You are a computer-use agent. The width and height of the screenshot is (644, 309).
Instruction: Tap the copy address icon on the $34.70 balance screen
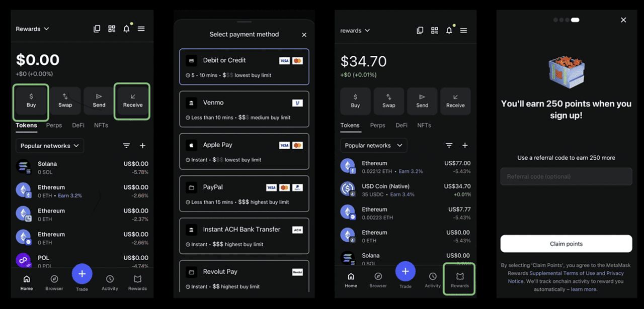click(420, 30)
